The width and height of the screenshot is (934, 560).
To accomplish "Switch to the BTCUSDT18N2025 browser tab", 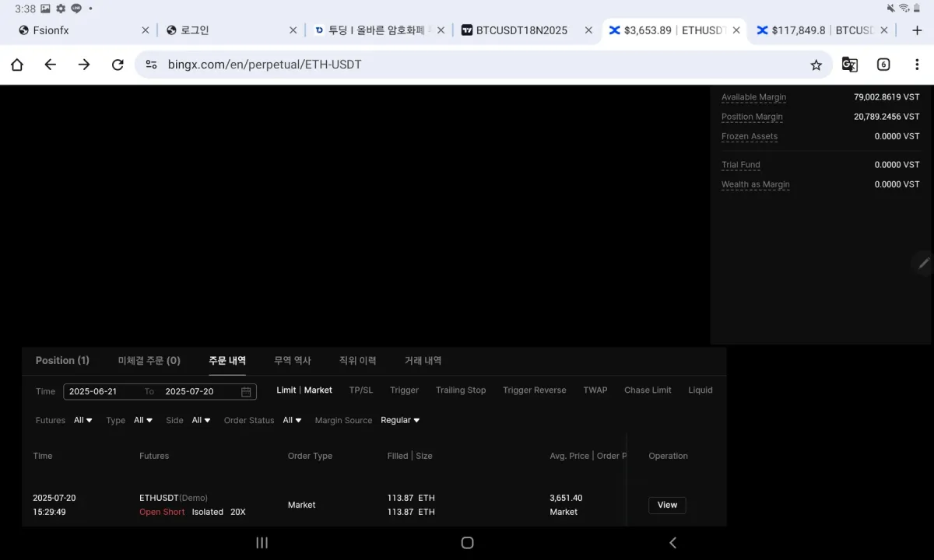I will pyautogui.click(x=521, y=30).
